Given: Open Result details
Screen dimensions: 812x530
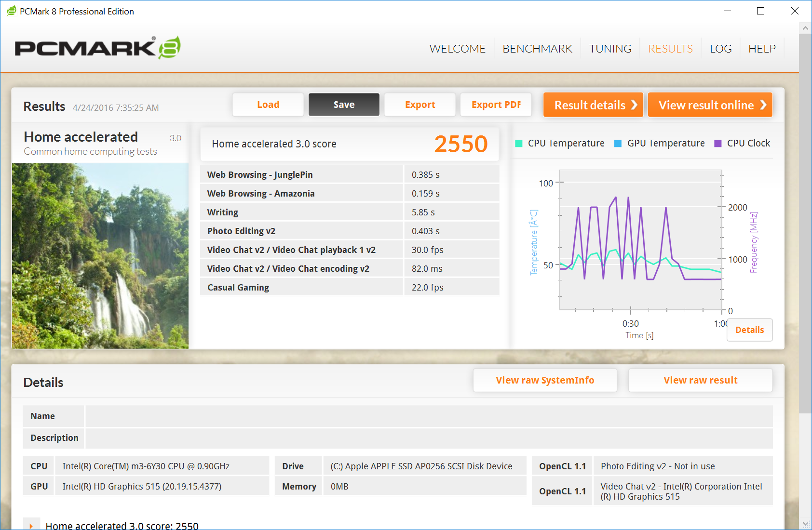Looking at the screenshot, I should pos(594,105).
